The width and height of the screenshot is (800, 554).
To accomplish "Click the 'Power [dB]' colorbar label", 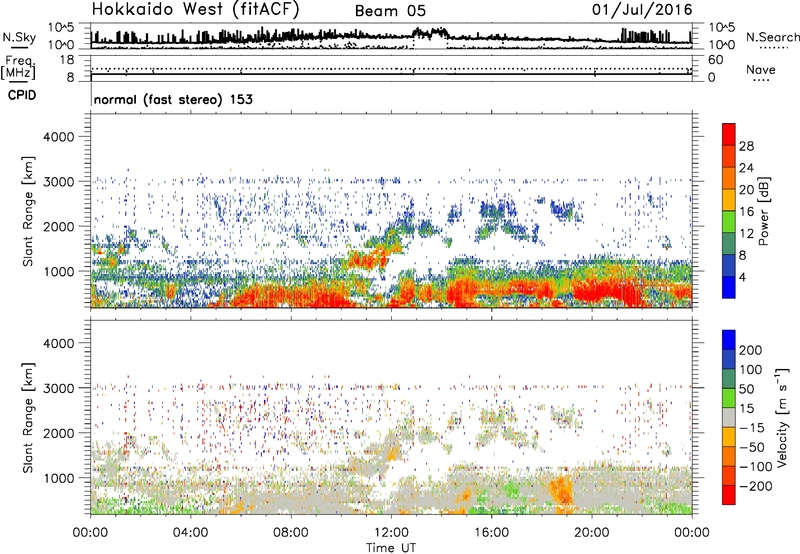I will pos(763,211).
